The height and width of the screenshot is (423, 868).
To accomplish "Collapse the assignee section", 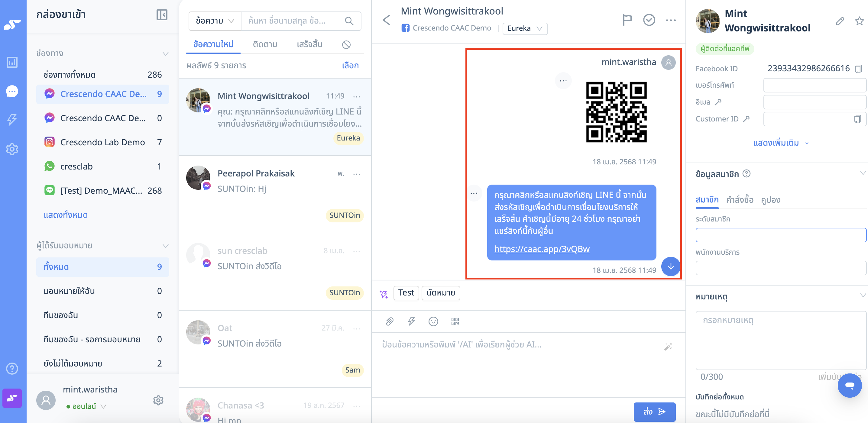I will [165, 246].
